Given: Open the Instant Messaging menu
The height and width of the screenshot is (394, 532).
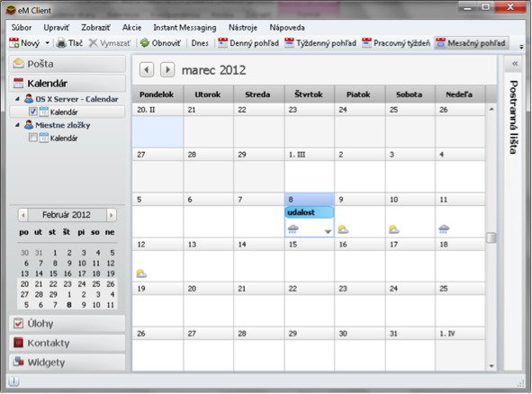Looking at the screenshot, I should click(185, 28).
